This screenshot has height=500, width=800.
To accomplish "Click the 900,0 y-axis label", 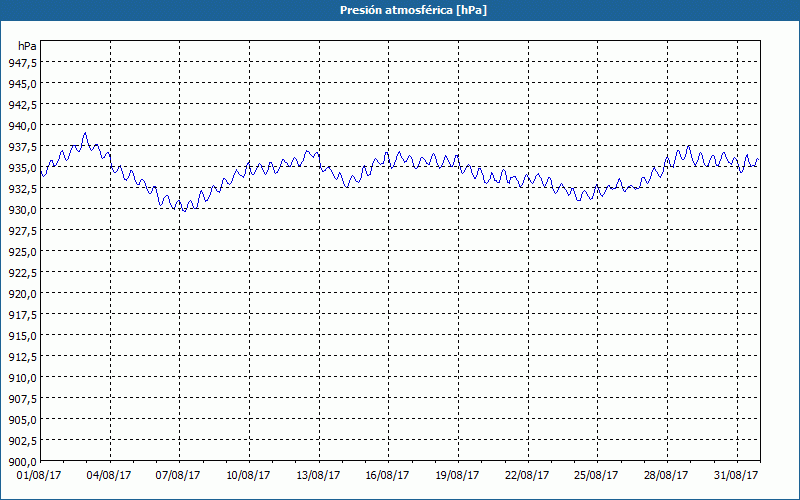I will point(22,462).
